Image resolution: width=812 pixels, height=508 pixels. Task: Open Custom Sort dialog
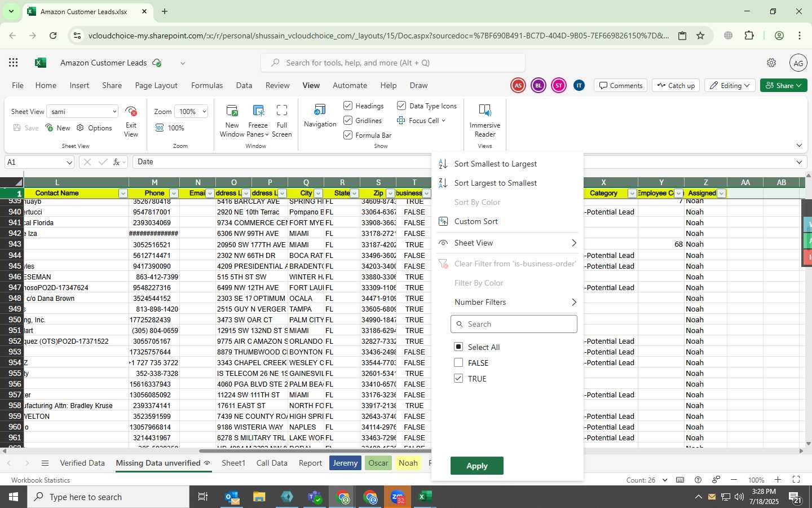(476, 221)
